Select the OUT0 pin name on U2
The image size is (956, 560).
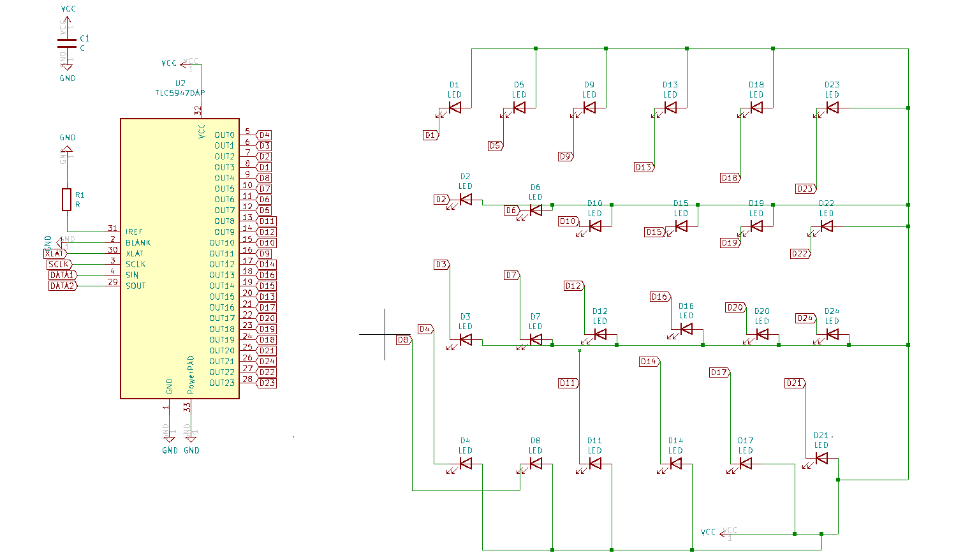click(x=224, y=135)
